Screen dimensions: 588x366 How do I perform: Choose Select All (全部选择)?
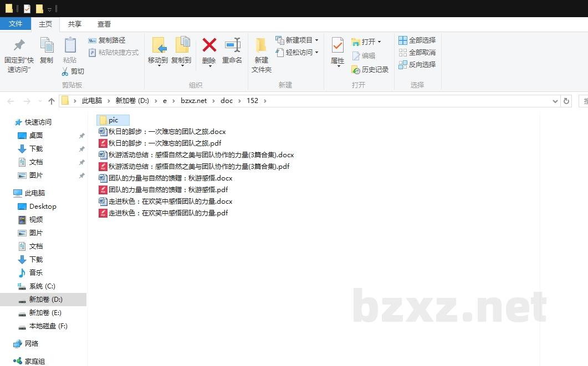point(417,40)
